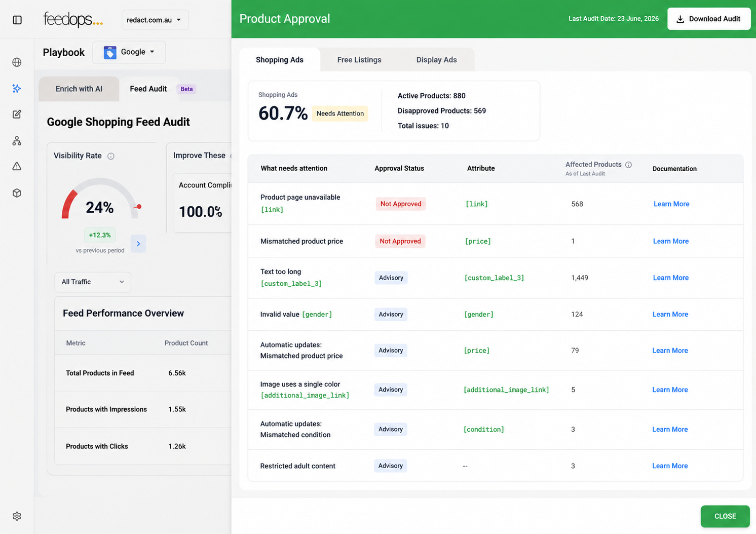Viewport: 756px width, 534px height.
Task: Click the Playbook heading
Action: [x=64, y=53]
